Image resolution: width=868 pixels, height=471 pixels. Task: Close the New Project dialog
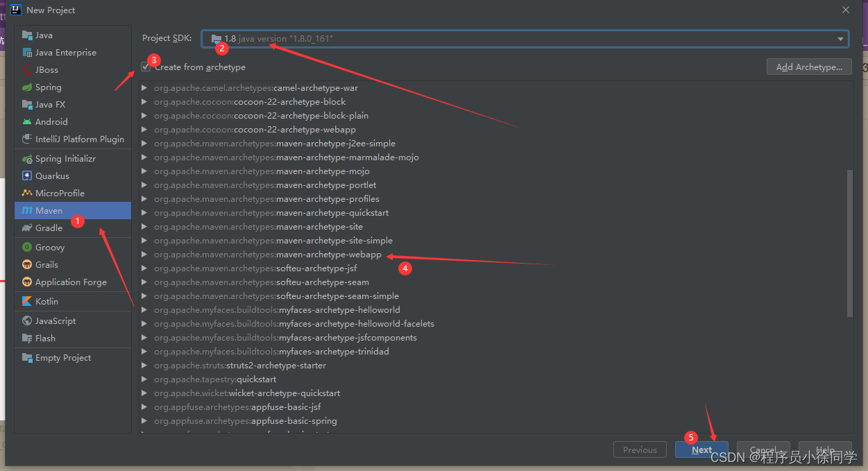pyautogui.click(x=846, y=10)
